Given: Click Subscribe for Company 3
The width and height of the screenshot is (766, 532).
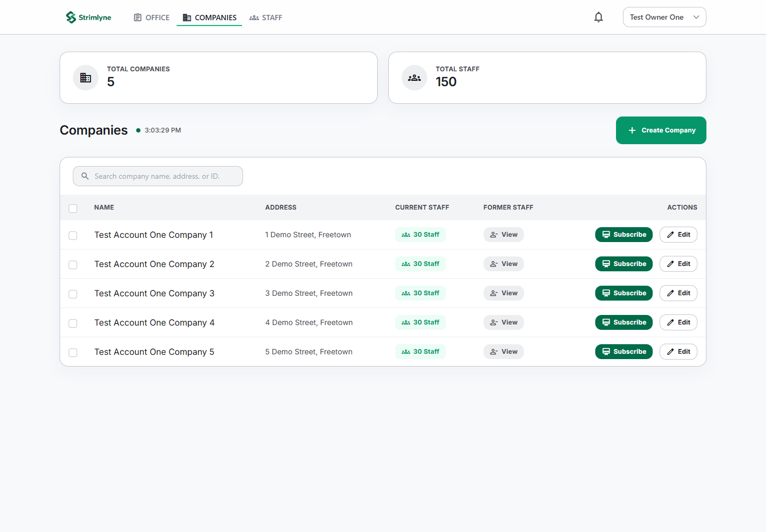Looking at the screenshot, I should 624,293.
